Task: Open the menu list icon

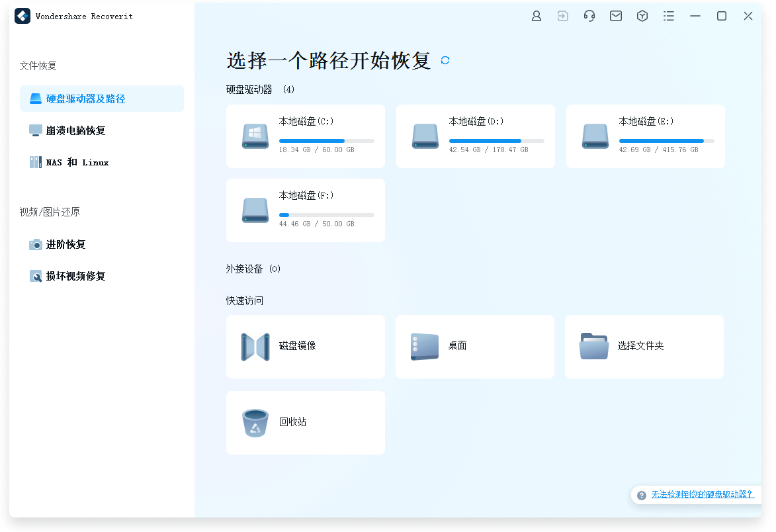Action: click(x=669, y=15)
